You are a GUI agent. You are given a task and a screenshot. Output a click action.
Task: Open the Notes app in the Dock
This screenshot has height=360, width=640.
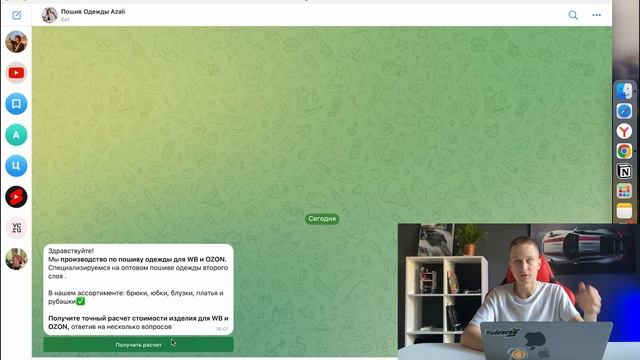[624, 211]
